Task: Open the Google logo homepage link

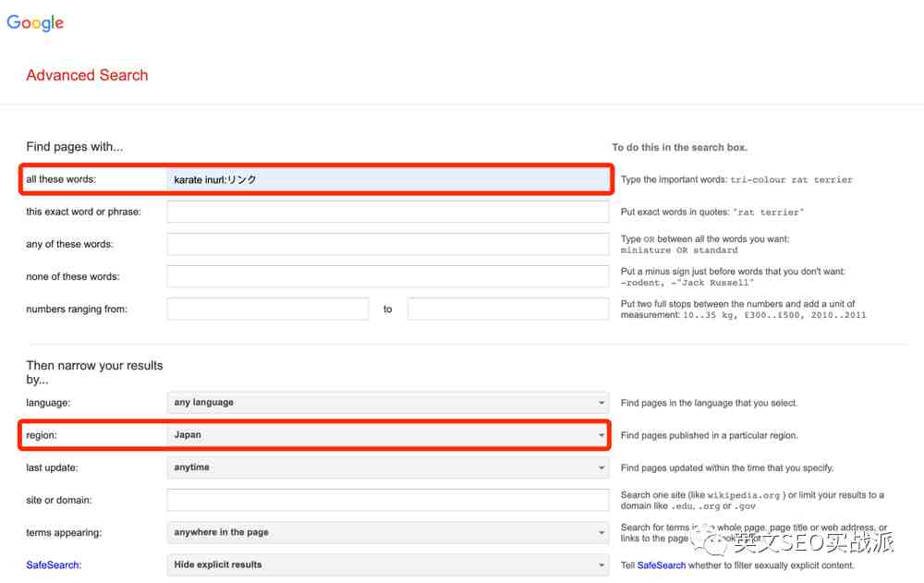Action: click(35, 22)
